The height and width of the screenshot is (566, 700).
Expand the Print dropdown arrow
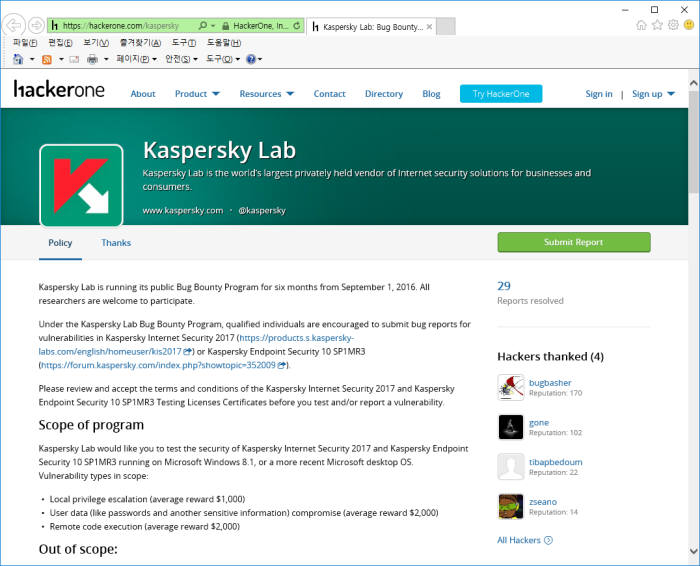[106, 59]
